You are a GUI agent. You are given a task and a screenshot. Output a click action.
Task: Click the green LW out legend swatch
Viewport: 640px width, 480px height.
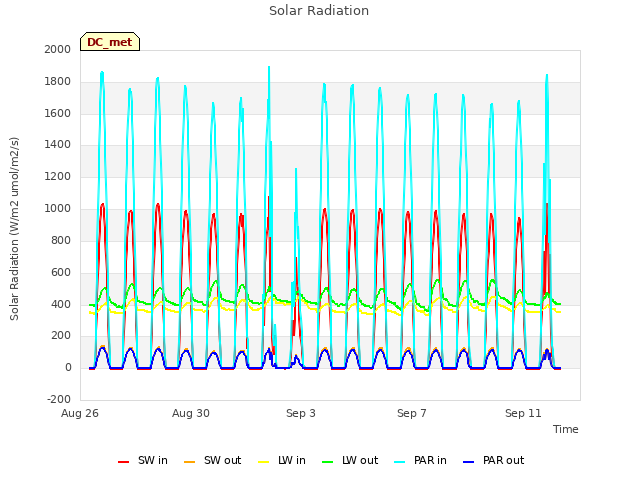coord(327,462)
